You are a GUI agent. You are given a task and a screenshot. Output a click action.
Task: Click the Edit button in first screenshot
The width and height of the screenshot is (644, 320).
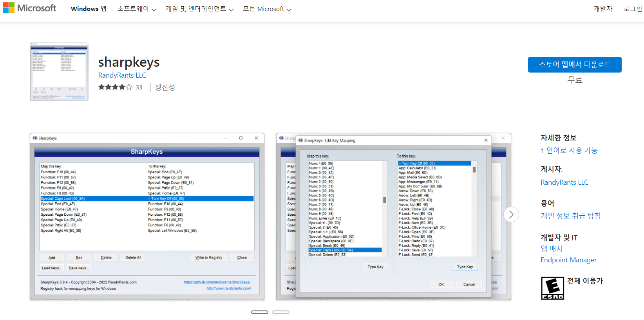[79, 258]
